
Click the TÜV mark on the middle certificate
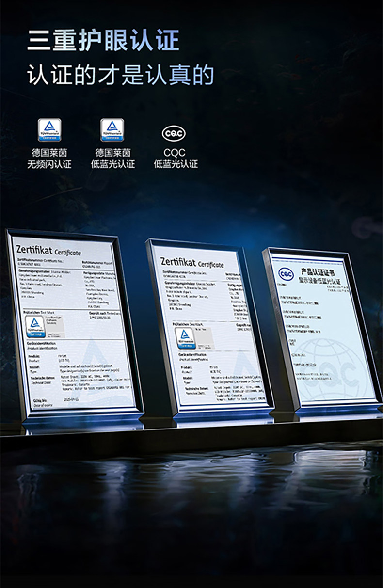184,338
